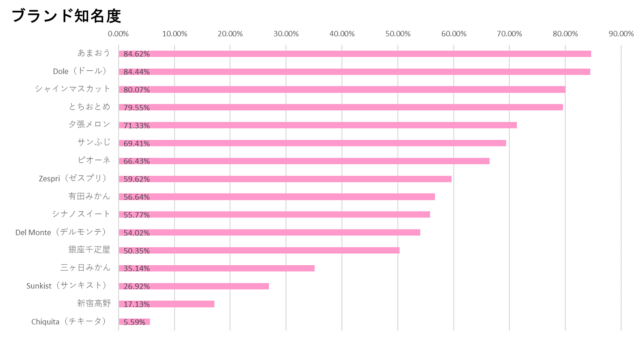This screenshot has height=341, width=644.
Task: Select the サンふじ axis label
Action: tap(94, 142)
